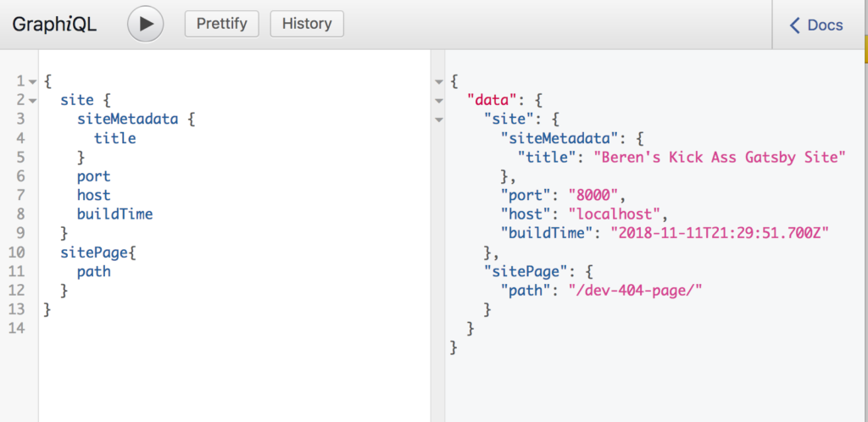
Task: Open the History panel
Action: pyautogui.click(x=307, y=25)
